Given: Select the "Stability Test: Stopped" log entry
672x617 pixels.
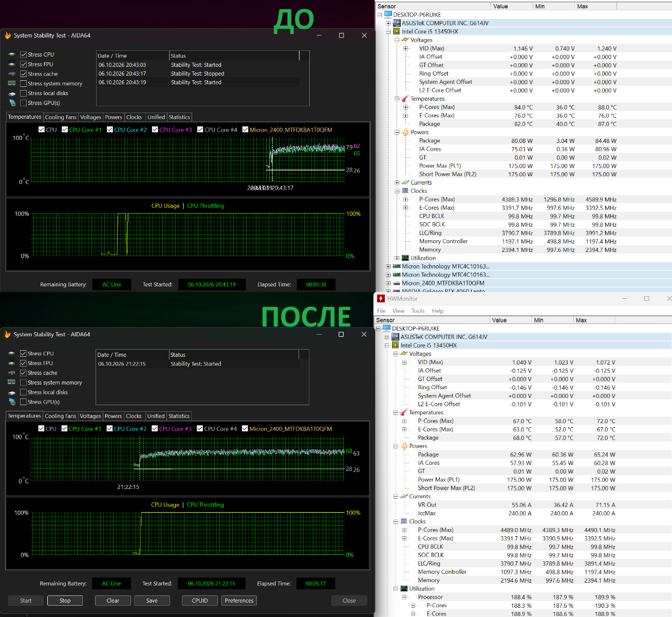Looking at the screenshot, I should coord(198,74).
